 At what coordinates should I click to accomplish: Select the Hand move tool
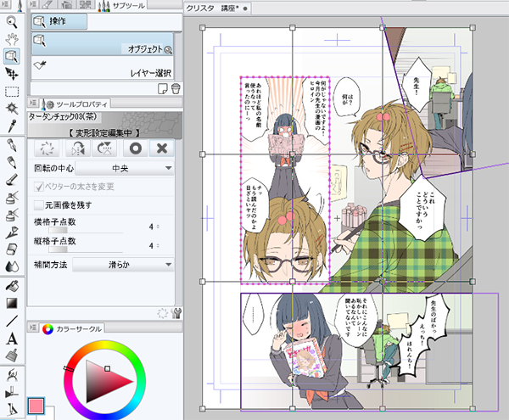point(12,39)
